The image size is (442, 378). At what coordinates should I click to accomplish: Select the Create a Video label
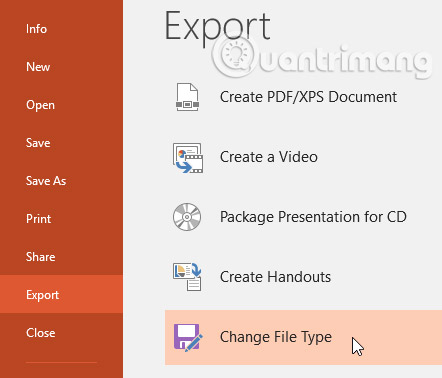[269, 157]
